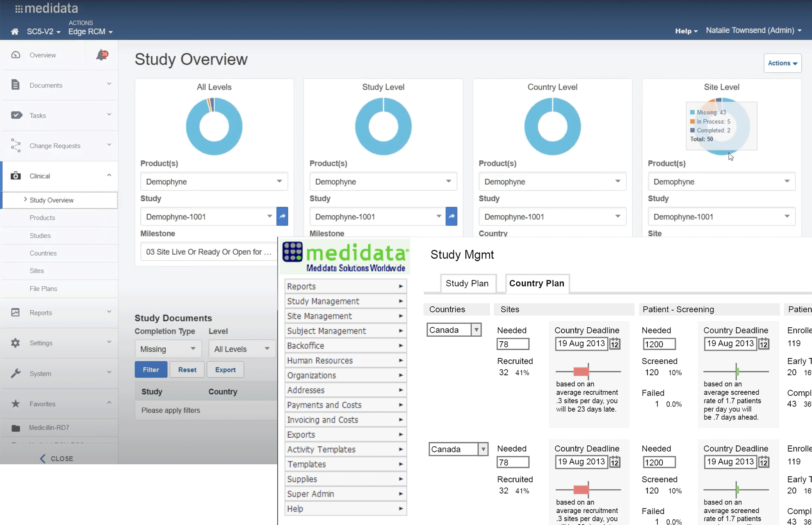Image resolution: width=812 pixels, height=525 pixels.
Task: Collapse the Clinical sidebar section
Action: click(109, 176)
